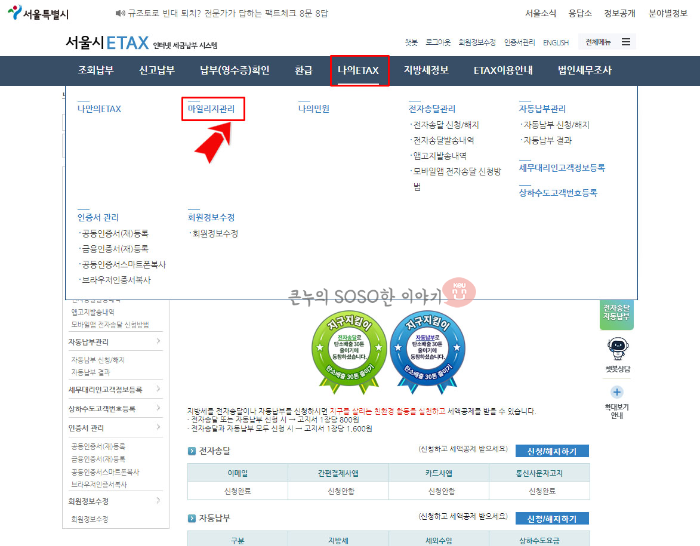Expand 회원정보수정 chevron in left sidebar

[x=158, y=500]
